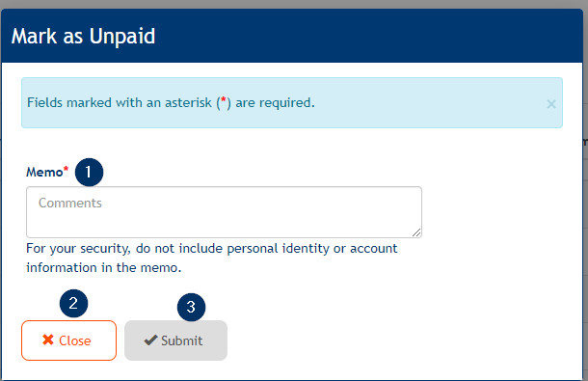Click the Mark as Unpaid title
This screenshot has height=381, width=588.
tap(83, 37)
